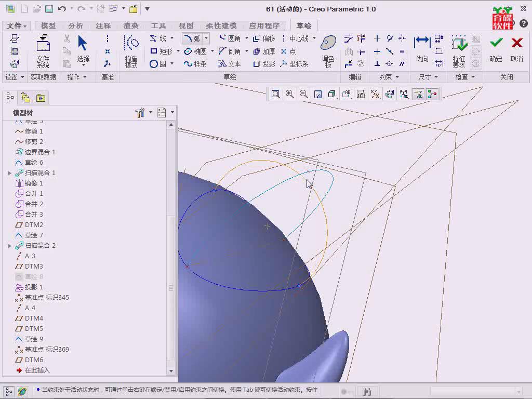Toggle the model tree panel at status bar
This screenshot has width=532, height=399.
point(9,392)
